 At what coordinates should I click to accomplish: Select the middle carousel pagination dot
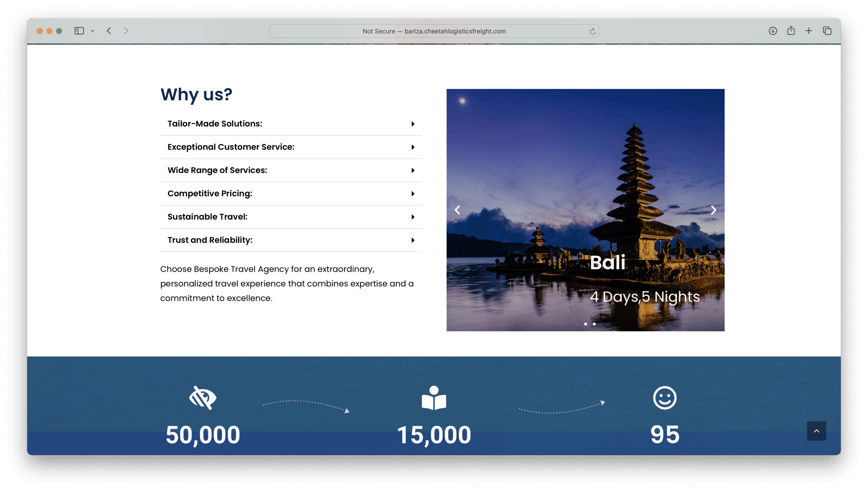(586, 324)
